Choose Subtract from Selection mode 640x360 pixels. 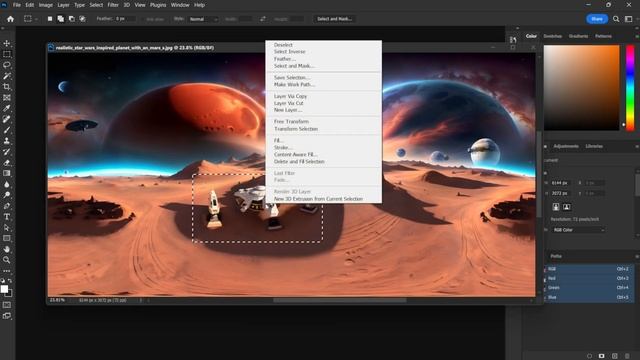(x=71, y=19)
